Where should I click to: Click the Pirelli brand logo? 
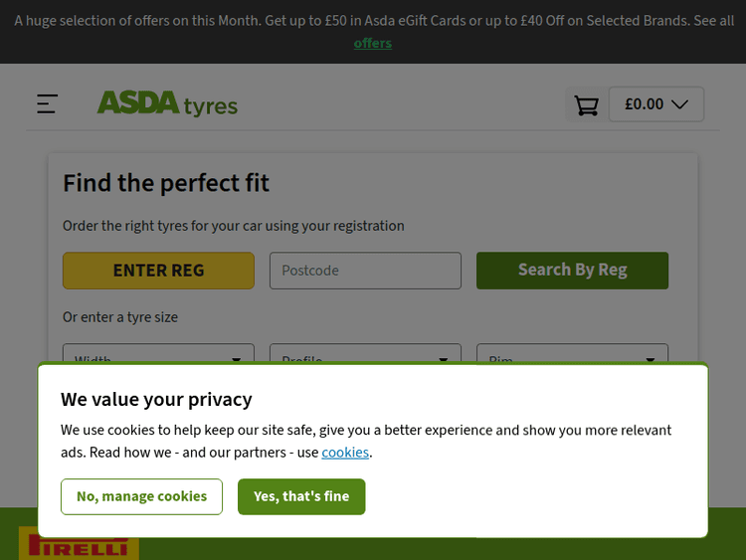tap(79, 545)
